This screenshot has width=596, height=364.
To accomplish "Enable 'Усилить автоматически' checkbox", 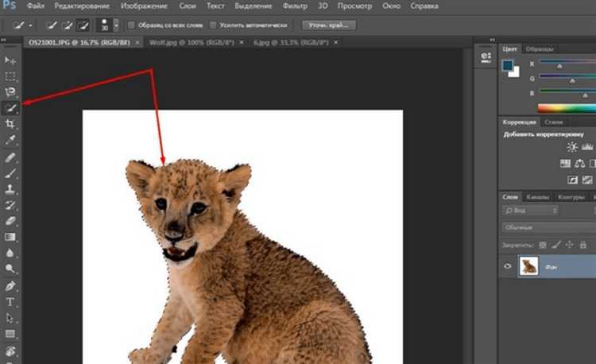I will tap(213, 25).
